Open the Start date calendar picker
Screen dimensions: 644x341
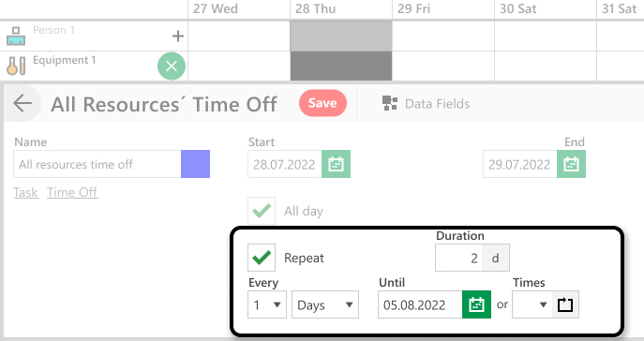(x=336, y=164)
